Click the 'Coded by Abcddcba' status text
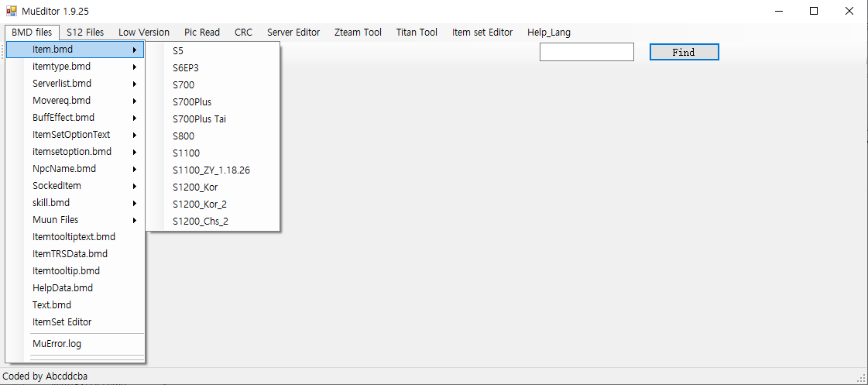 click(x=45, y=376)
